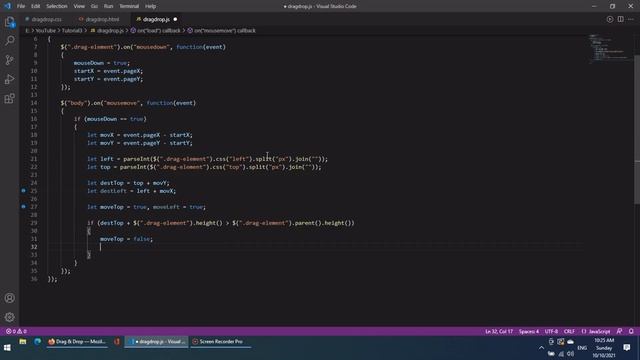Click the OneDrive cloud tray icon
The image size is (640, 360).
click(x=570, y=342)
